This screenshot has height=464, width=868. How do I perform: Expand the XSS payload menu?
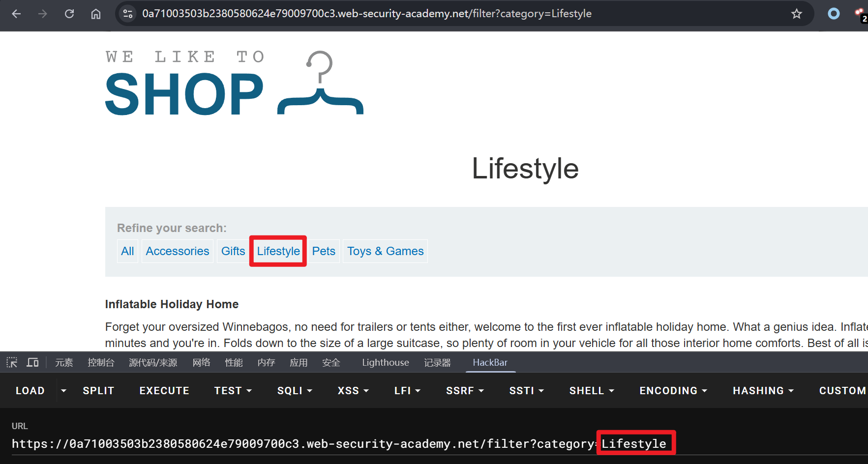[353, 391]
